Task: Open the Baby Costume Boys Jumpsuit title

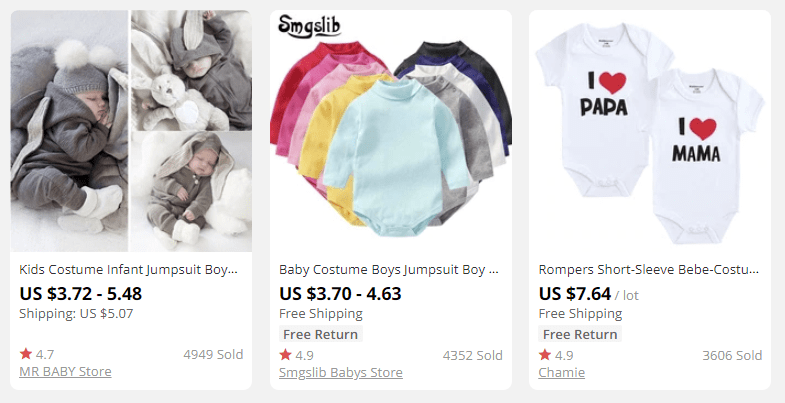Action: [388, 270]
